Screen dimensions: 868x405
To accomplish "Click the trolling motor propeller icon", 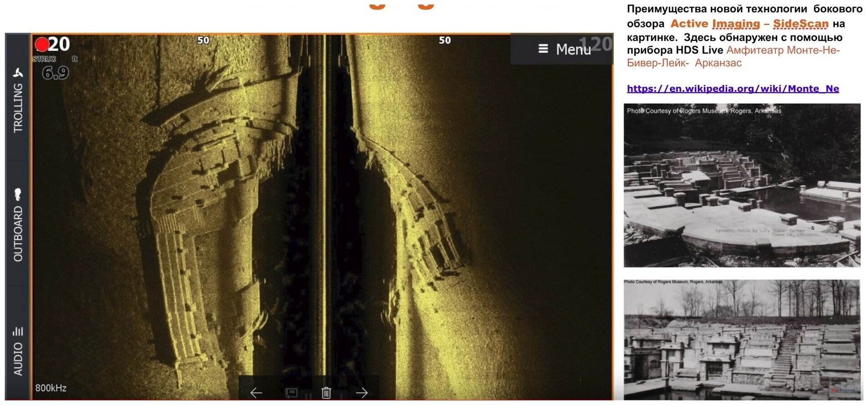I will click(x=18, y=73).
